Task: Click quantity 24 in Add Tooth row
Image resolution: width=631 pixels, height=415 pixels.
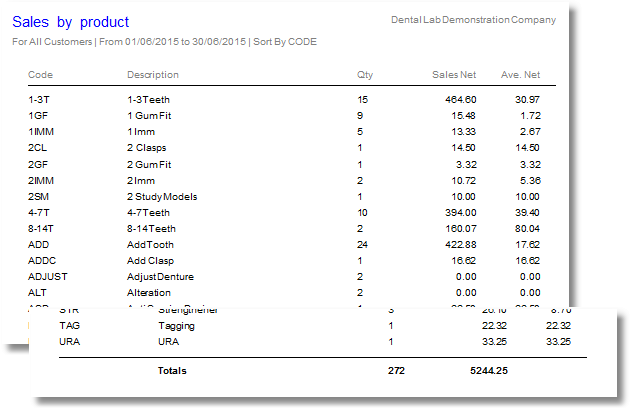Action: [362, 245]
